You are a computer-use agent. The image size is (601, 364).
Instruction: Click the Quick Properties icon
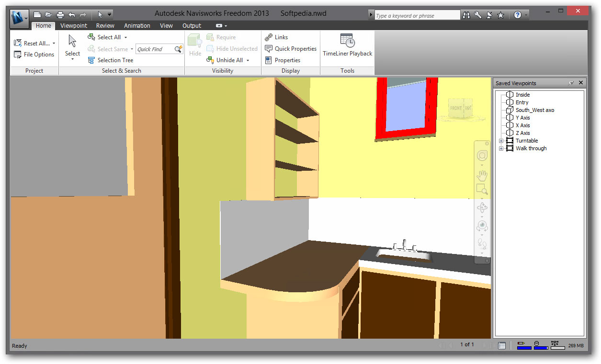[x=269, y=49]
